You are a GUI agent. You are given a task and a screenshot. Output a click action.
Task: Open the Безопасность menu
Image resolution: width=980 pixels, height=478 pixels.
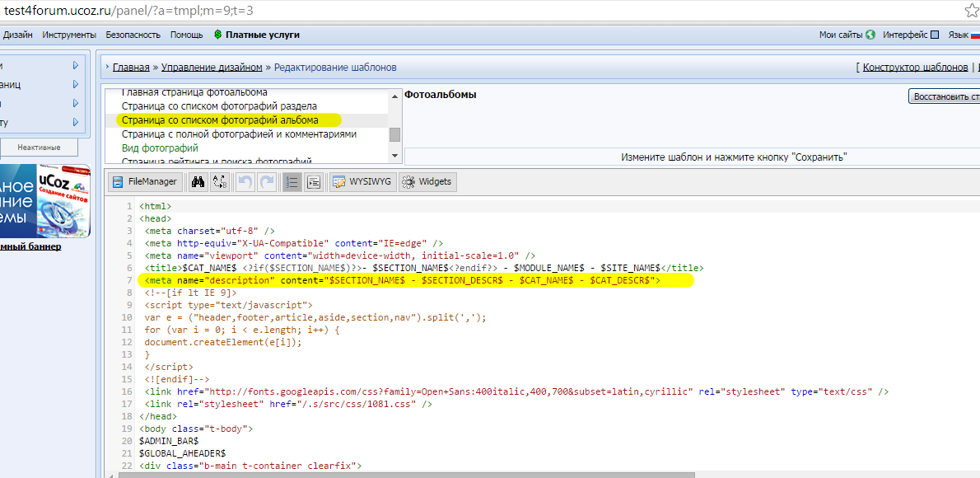133,35
